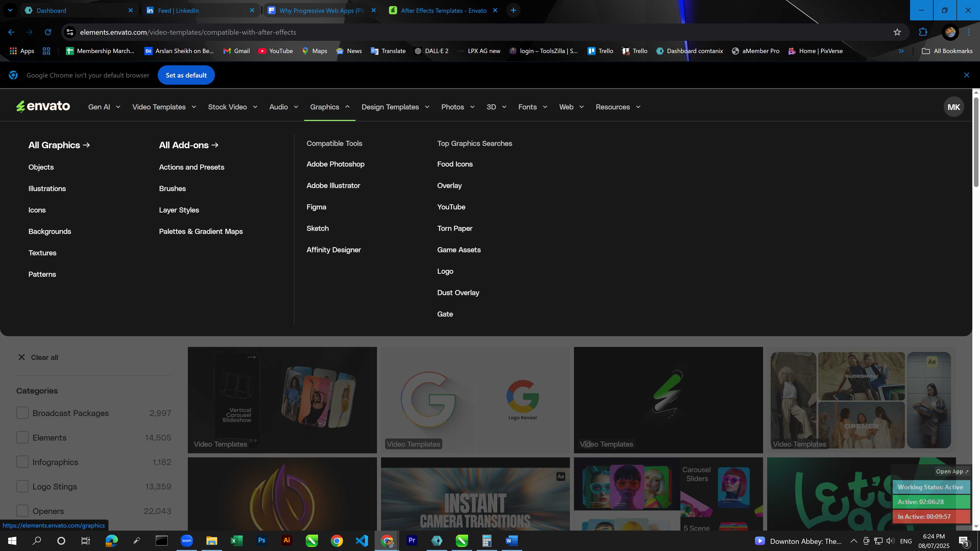Expand the Gen AI menu
The height and width of the screenshot is (551, 980).
104,107
